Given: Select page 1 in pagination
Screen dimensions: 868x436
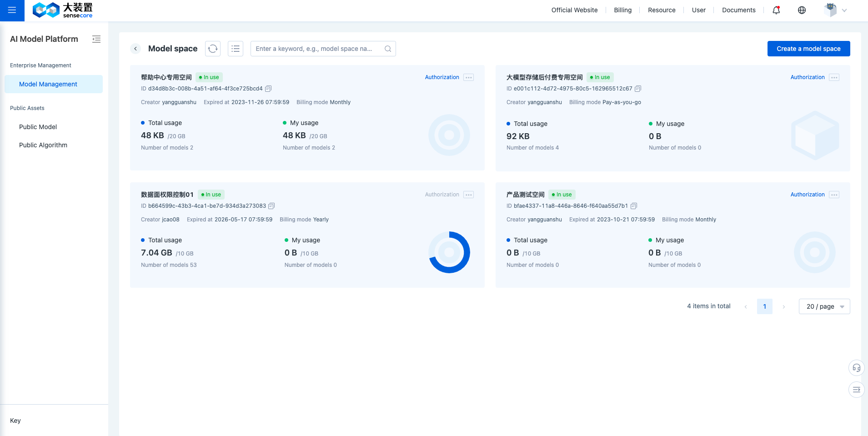Looking at the screenshot, I should click(x=765, y=306).
